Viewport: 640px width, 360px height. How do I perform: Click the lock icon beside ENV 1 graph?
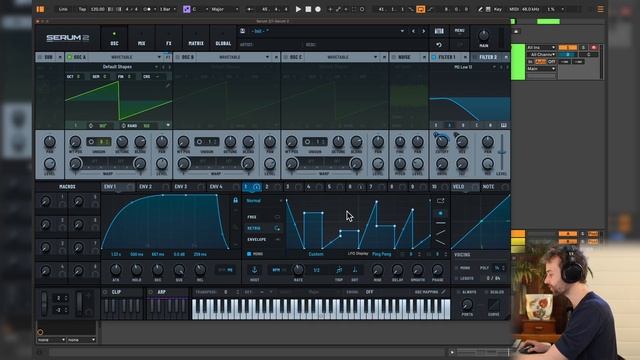[x=236, y=200]
